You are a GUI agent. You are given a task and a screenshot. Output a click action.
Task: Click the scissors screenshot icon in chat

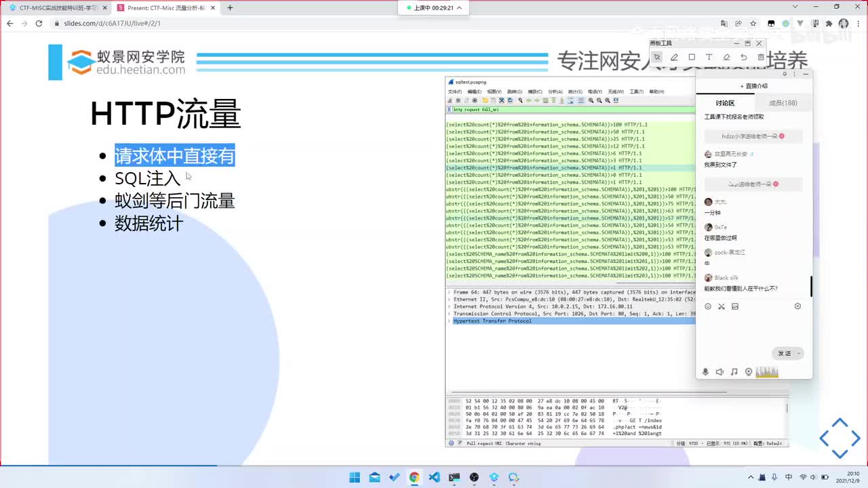(722, 306)
